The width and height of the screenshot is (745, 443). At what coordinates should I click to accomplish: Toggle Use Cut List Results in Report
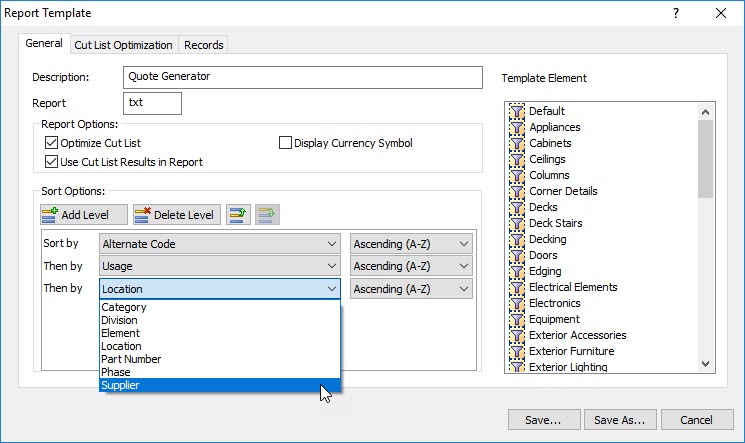click(x=52, y=162)
